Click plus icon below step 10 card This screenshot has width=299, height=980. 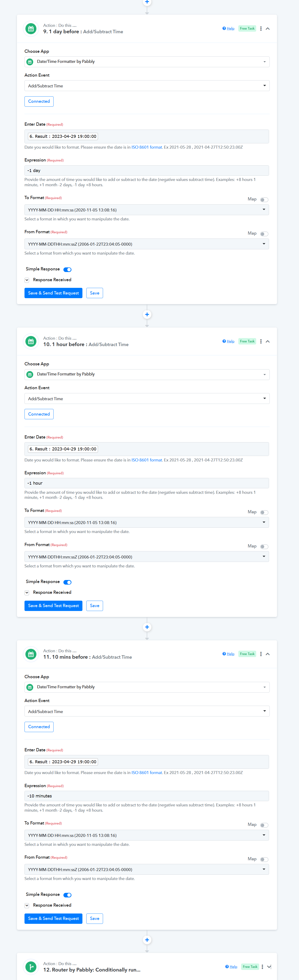tap(147, 627)
